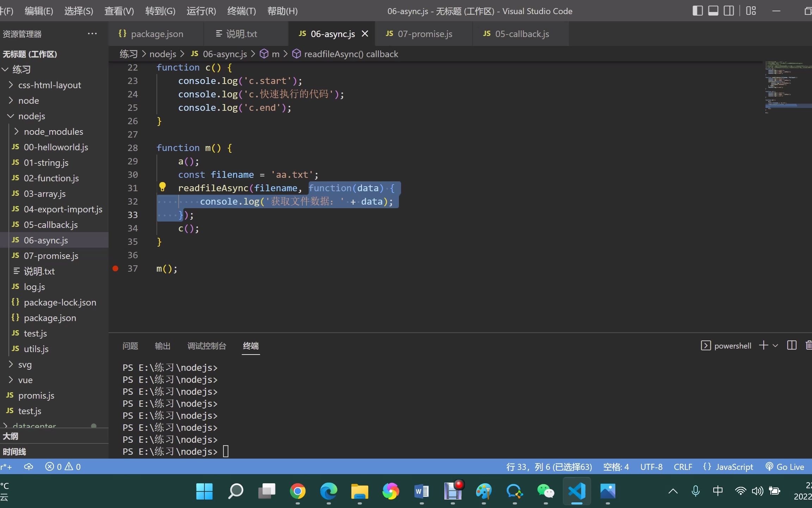Open the 终端(T) menu
The height and width of the screenshot is (508, 812).
[241, 11]
